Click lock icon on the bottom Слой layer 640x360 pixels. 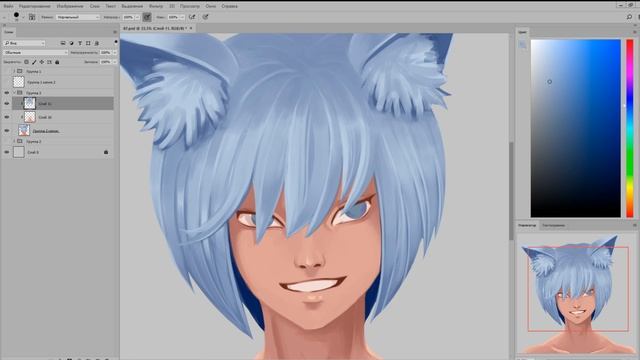(106, 152)
